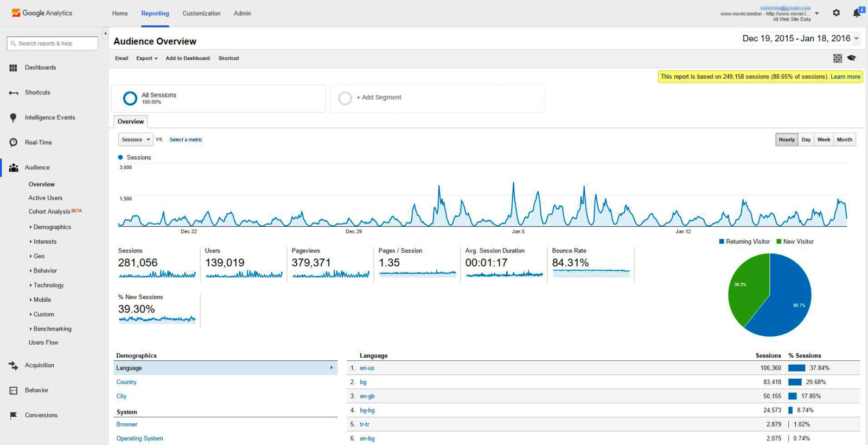Screen dimensions: 868x445
Task: Click the graduation cap education icon
Action: point(851,58)
